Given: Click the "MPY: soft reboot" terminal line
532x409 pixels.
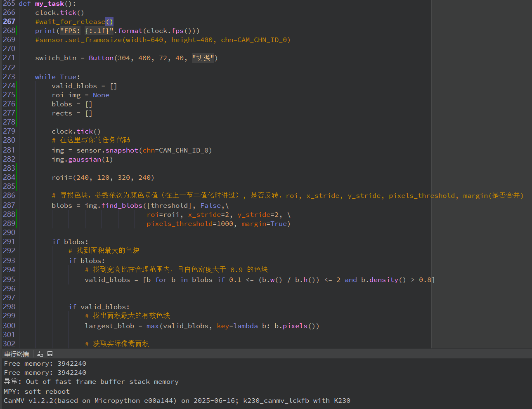Looking at the screenshot, I should click(x=37, y=392).
